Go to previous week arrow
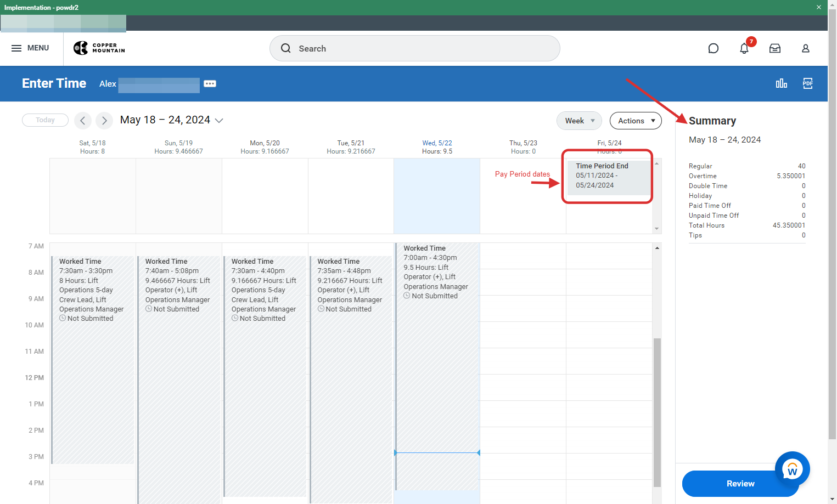This screenshot has width=837, height=504. [x=83, y=120]
